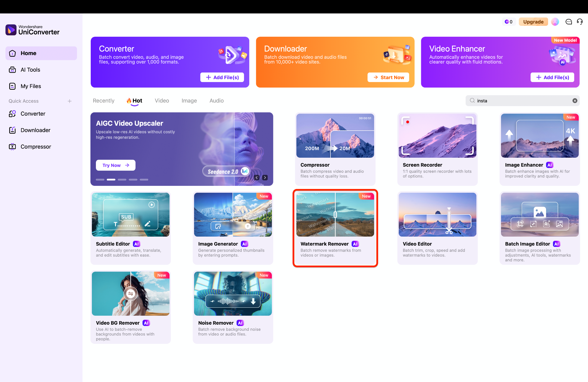Click the Video Editor title text
588x382 pixels.
coord(417,244)
